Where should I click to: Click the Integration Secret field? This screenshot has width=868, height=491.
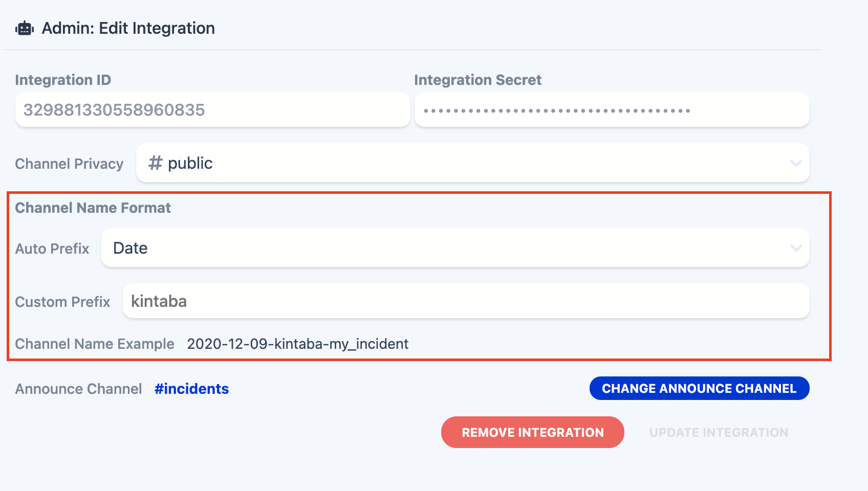[612, 110]
